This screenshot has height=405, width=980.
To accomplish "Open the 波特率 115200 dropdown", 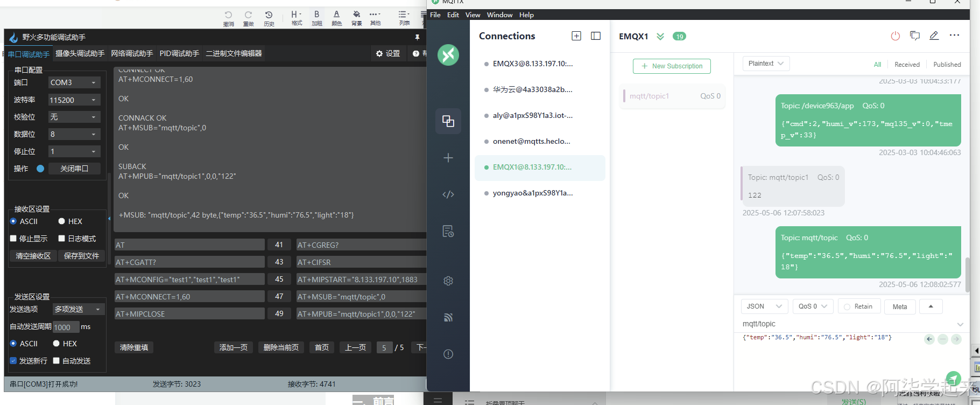I will click(x=74, y=100).
